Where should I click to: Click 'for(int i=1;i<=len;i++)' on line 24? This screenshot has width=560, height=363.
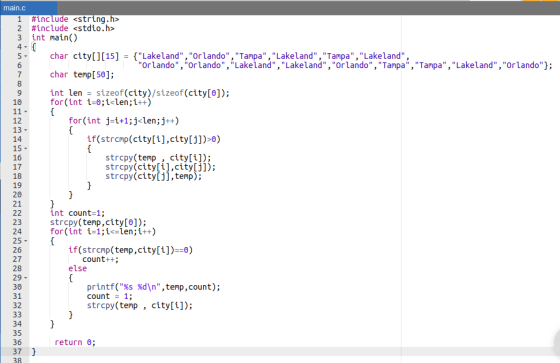[x=103, y=232]
